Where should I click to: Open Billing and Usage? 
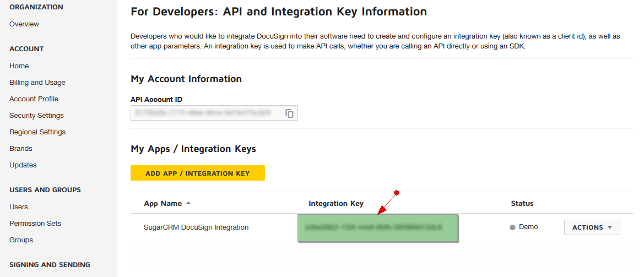pos(37,83)
